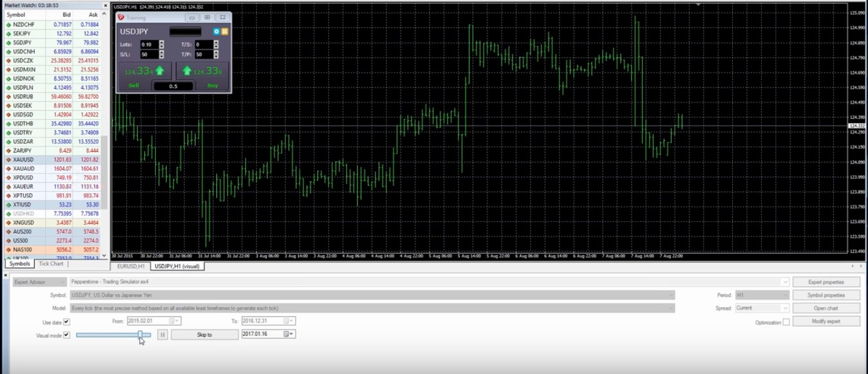Select the USDCZK symbol row
This screenshot has width=868, height=374.
pos(52,61)
